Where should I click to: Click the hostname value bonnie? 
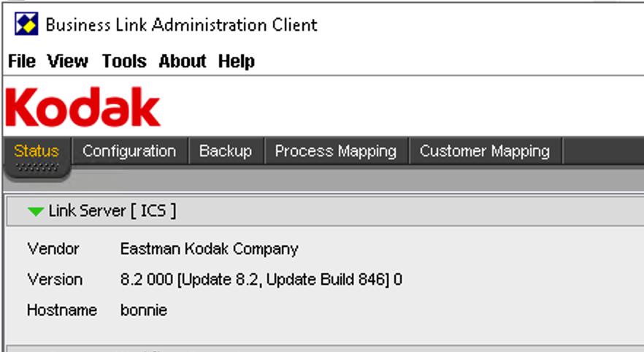143,310
